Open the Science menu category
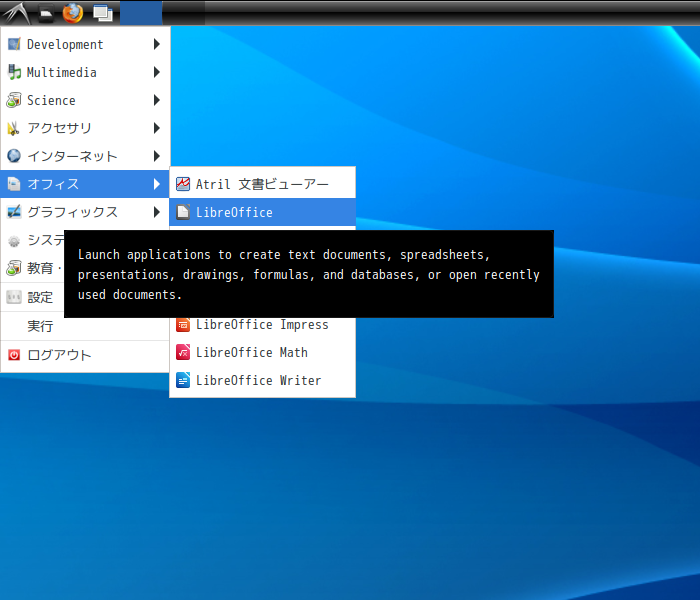The image size is (700, 600). 85,100
